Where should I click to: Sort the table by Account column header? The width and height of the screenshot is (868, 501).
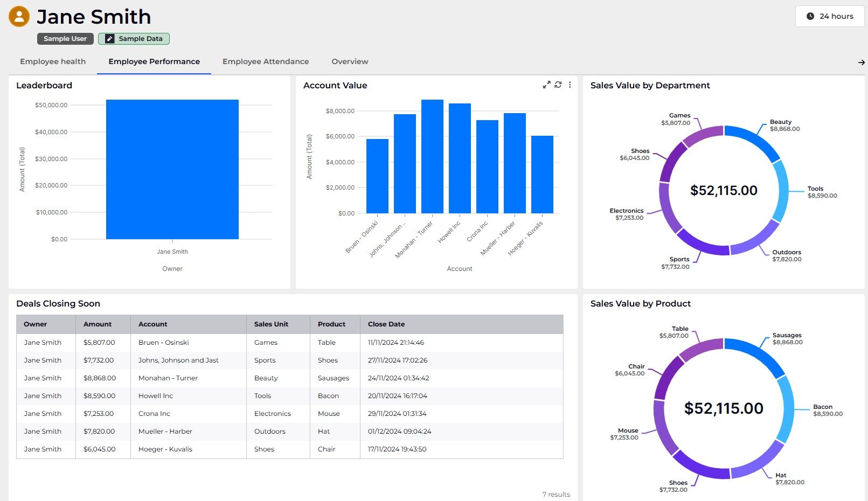click(x=188, y=324)
